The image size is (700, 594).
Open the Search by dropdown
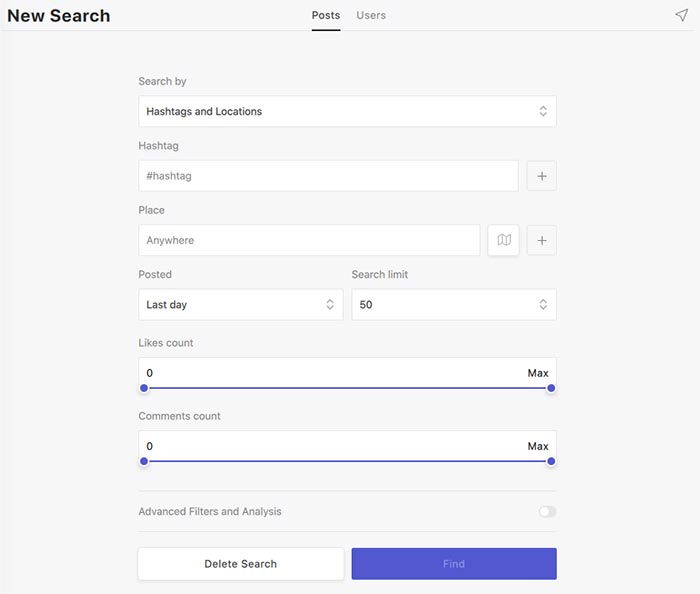pos(347,111)
